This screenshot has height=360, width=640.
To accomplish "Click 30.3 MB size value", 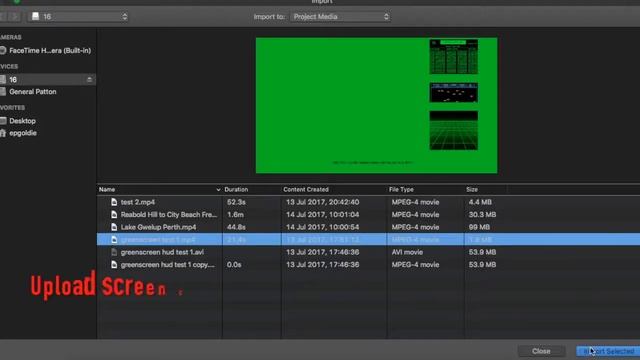I will pos(482,215).
